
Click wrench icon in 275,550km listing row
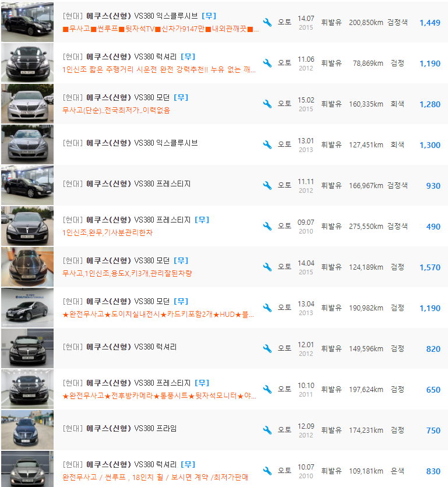tap(267, 226)
